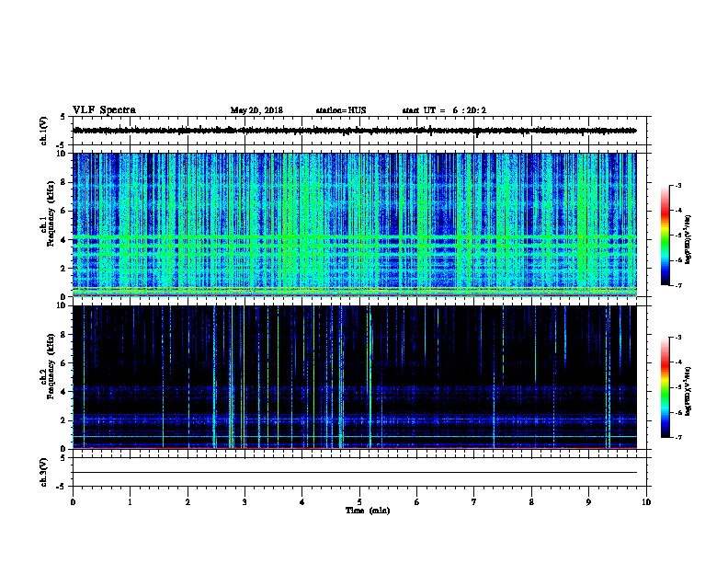Click the "Time (min)" axis label
The image size is (728, 563).
368,510
